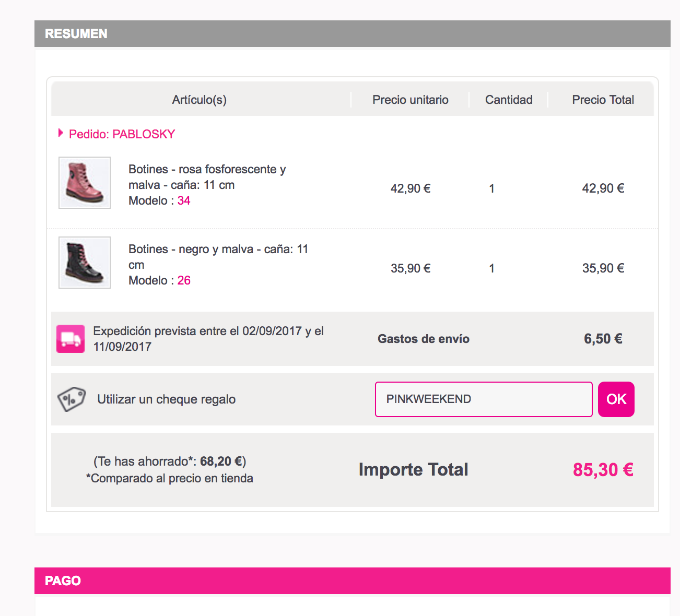This screenshot has height=616, width=680.
Task: Click 'Utilizar un cheque regalo' label
Action: (167, 399)
